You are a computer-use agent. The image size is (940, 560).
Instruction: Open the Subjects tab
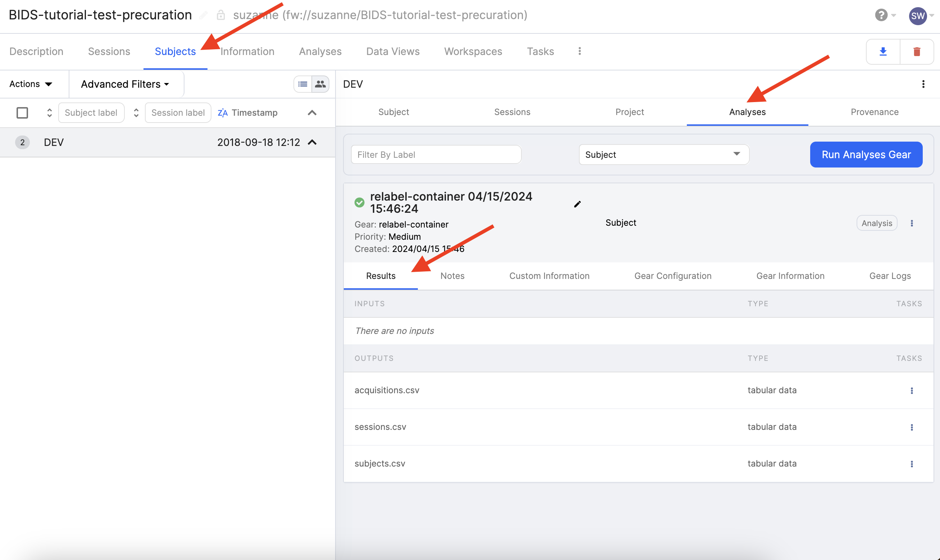175,51
